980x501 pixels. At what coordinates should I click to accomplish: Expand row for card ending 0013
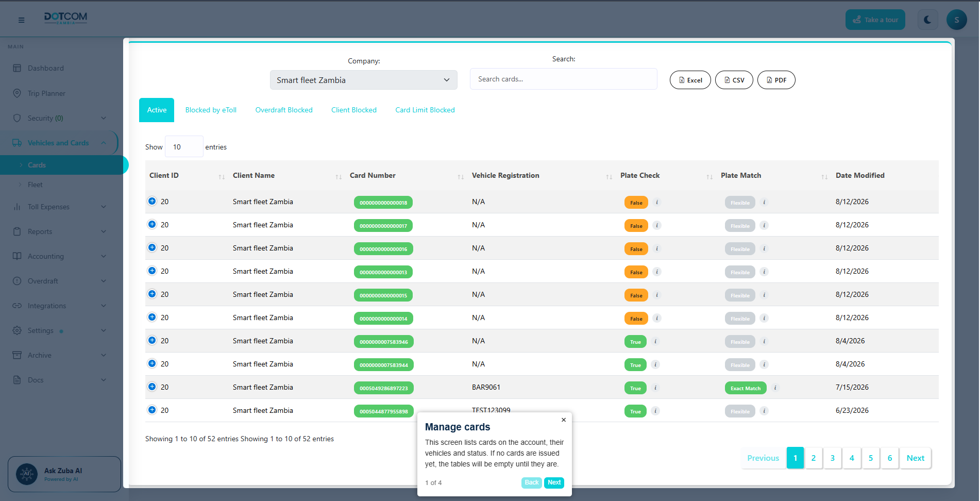tap(152, 271)
